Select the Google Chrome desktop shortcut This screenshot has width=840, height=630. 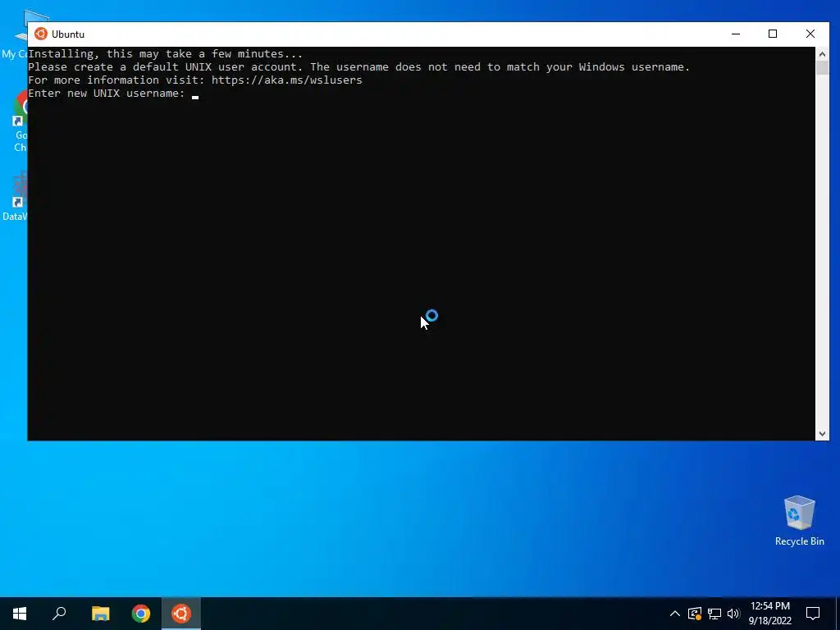pos(21,121)
